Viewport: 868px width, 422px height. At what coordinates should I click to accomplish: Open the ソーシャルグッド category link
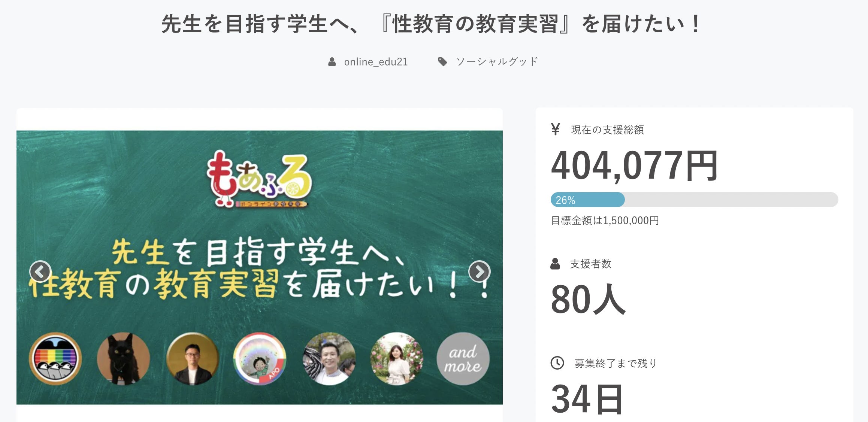click(497, 62)
